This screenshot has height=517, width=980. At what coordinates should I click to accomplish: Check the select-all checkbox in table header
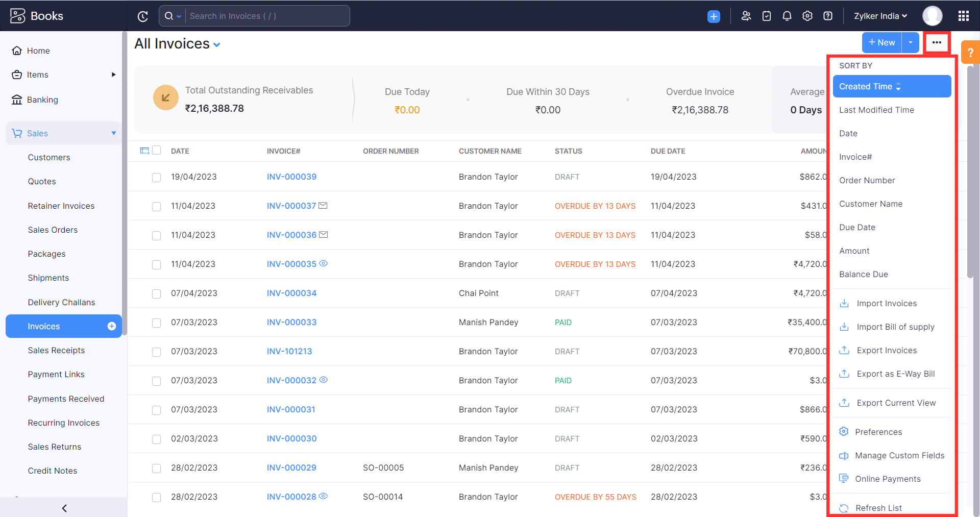[157, 150]
